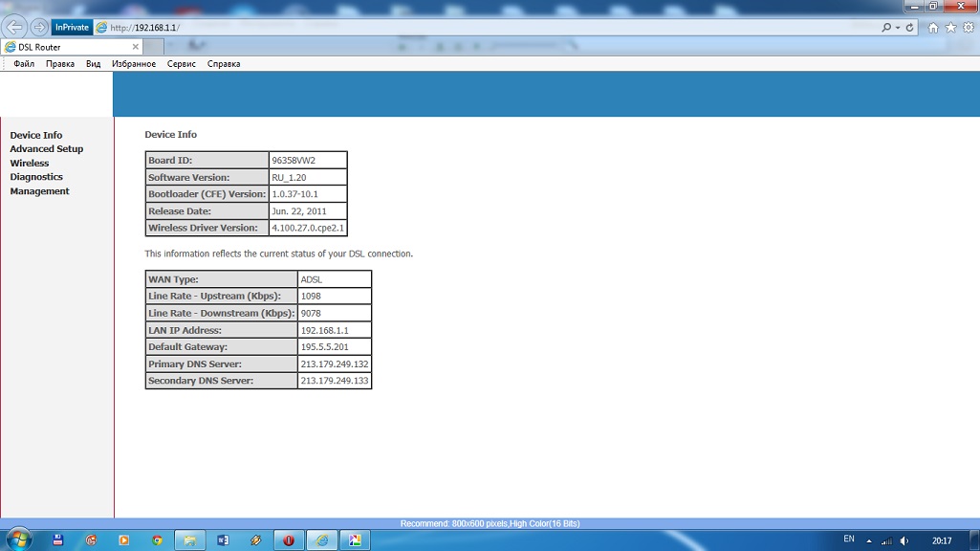
Task: Click the Release Date value Jun. 22, 2011
Action: 298,211
